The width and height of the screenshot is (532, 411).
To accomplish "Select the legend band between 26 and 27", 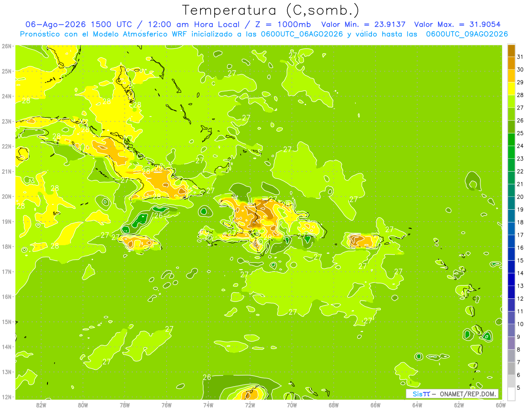I will click(511, 114).
